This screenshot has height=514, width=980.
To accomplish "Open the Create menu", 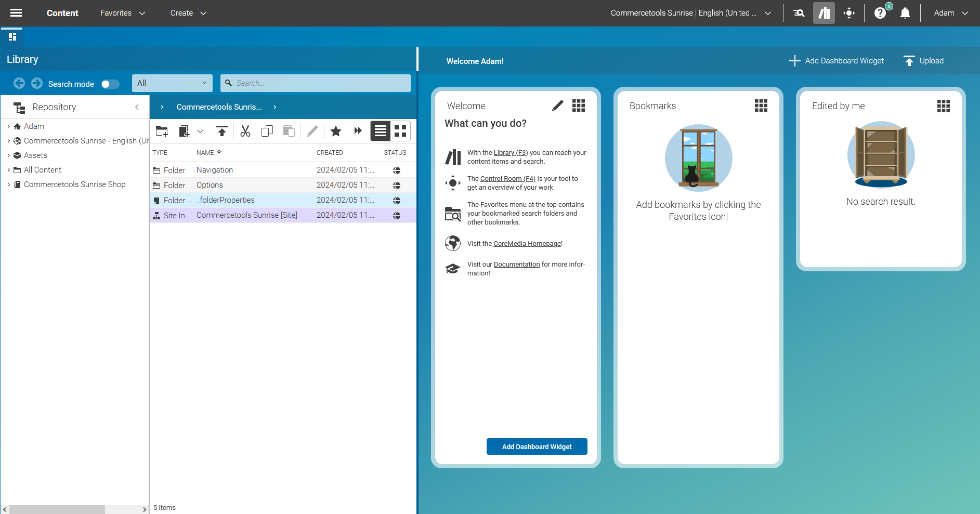I will coord(188,13).
